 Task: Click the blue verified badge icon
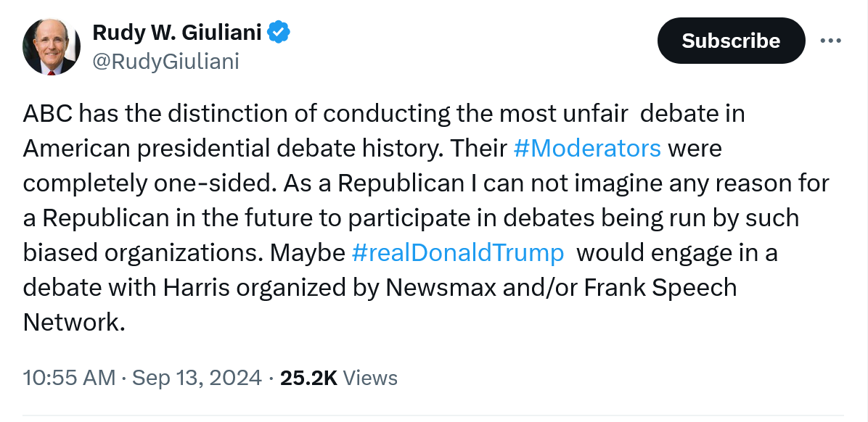coord(279,33)
